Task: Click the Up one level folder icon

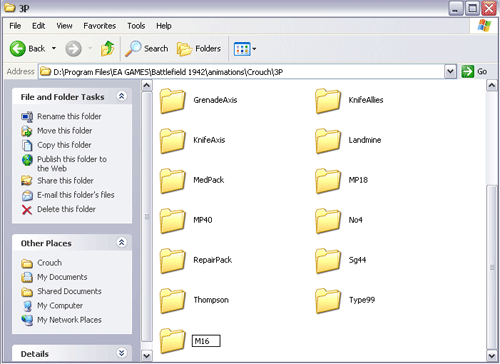Action: pos(107,49)
